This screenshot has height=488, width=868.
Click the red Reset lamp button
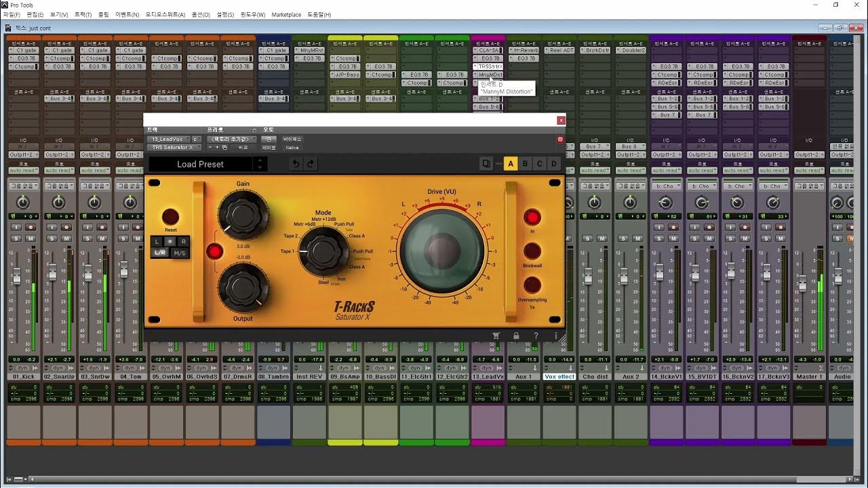point(170,217)
